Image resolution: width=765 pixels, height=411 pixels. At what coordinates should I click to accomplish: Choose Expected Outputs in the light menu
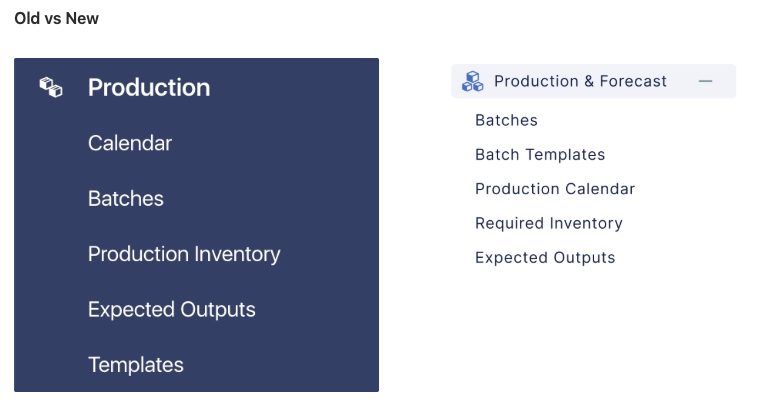point(545,258)
